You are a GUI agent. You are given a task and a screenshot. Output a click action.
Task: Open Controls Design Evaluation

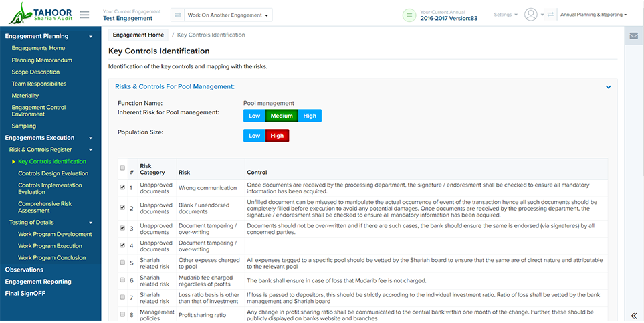pyautogui.click(x=53, y=173)
